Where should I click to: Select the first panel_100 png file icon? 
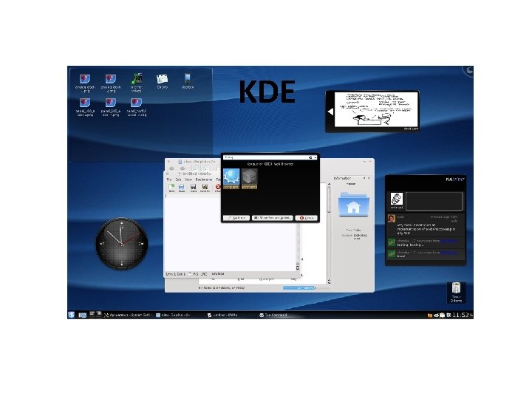[x=85, y=107]
